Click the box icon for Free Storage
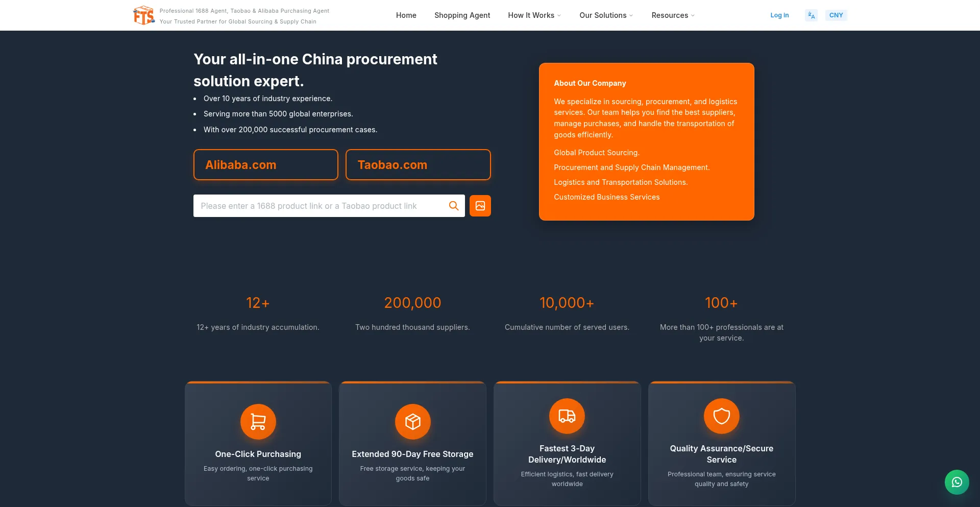 (x=413, y=422)
